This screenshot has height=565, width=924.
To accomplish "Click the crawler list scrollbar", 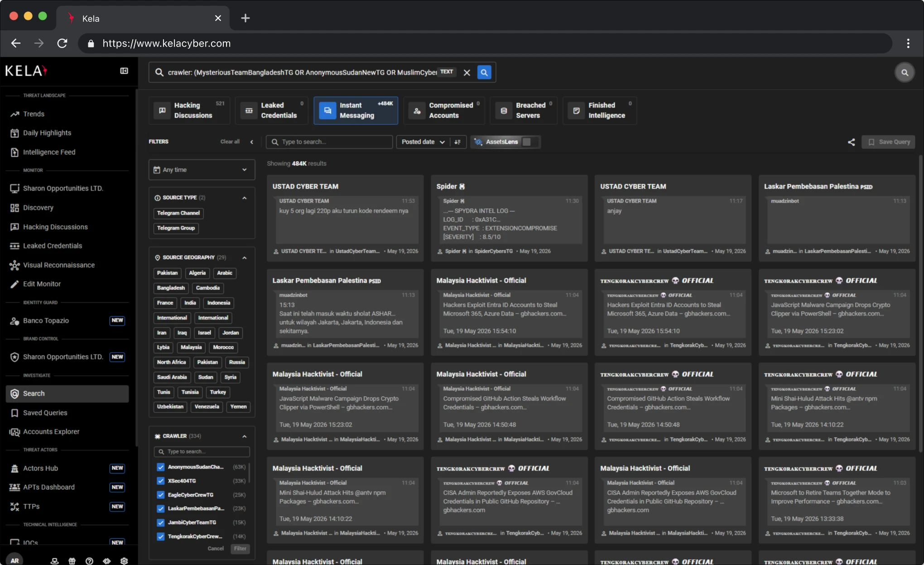I will pos(249,473).
